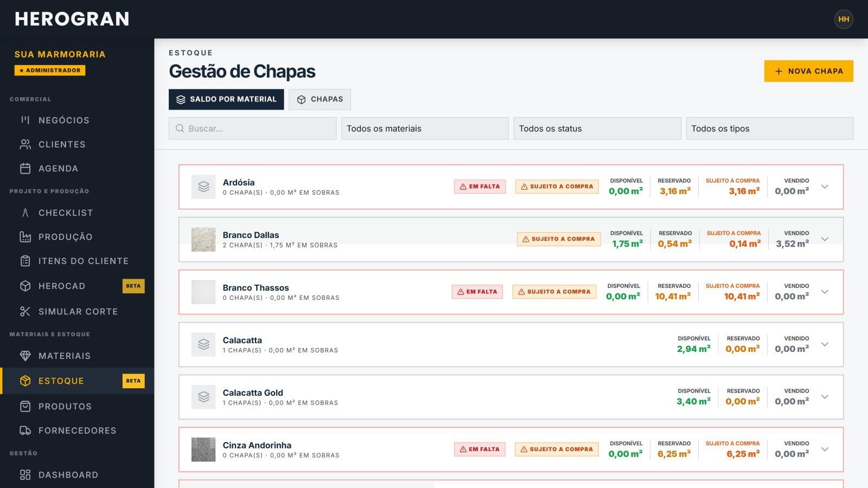Open the Estoque menu item

[77, 381]
